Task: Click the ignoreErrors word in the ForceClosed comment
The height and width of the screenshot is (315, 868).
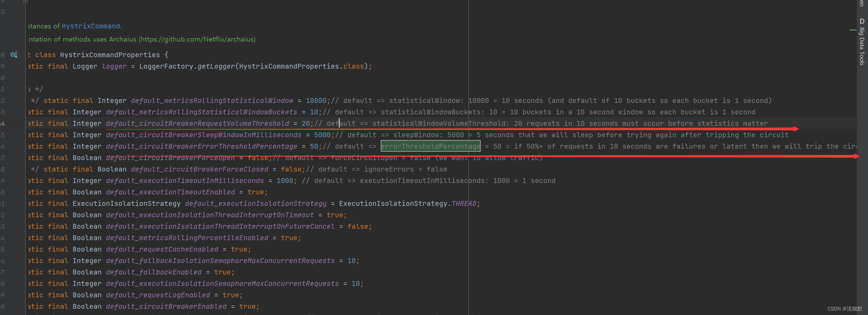Action: [x=389, y=169]
